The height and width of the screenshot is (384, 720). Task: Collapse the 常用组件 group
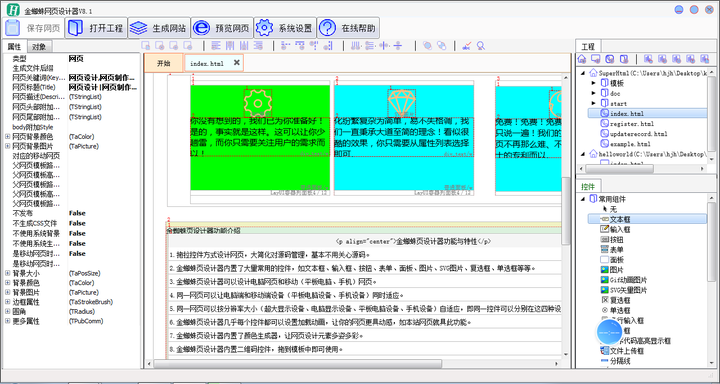[583, 199]
